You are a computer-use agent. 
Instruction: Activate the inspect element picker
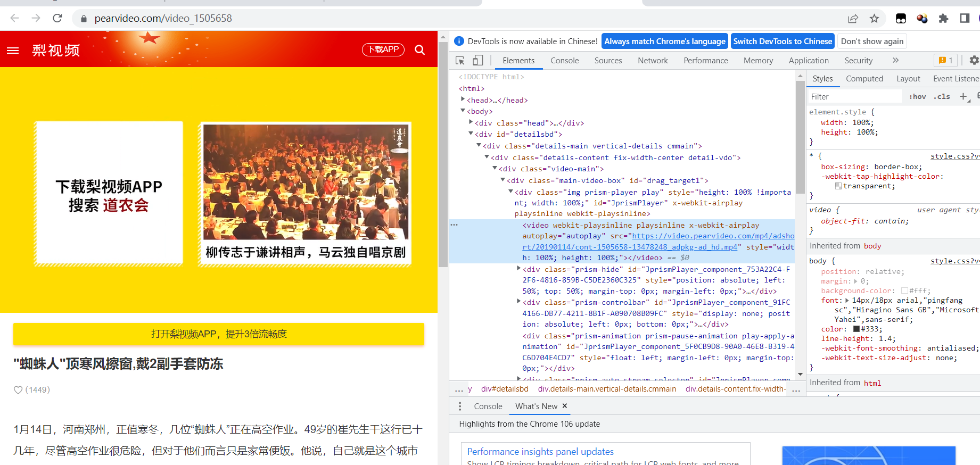[460, 61]
